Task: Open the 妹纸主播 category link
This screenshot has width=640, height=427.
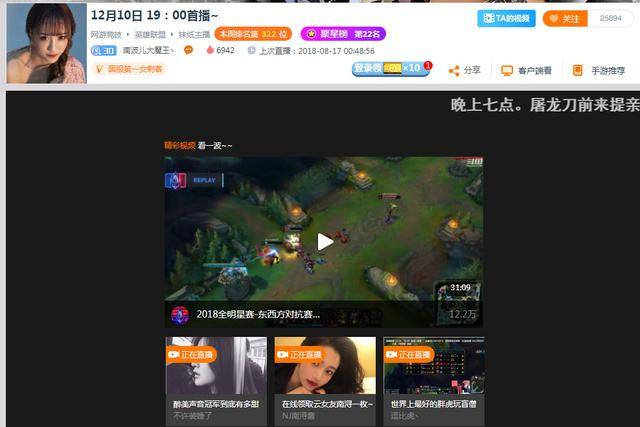Action: 194,35
